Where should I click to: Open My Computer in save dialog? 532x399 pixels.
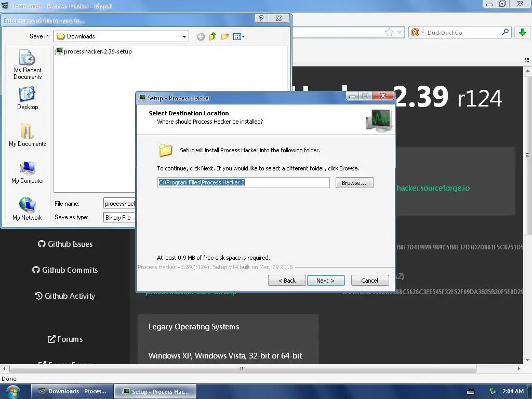point(28,172)
